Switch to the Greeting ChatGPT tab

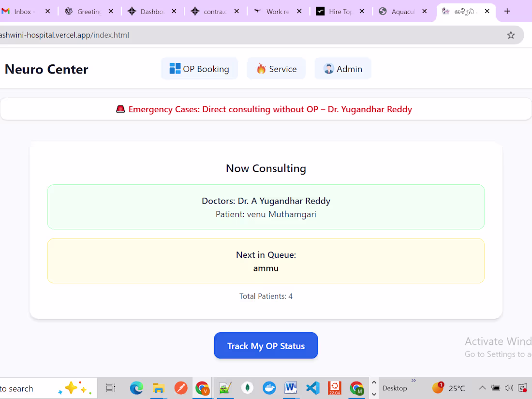(x=84, y=12)
